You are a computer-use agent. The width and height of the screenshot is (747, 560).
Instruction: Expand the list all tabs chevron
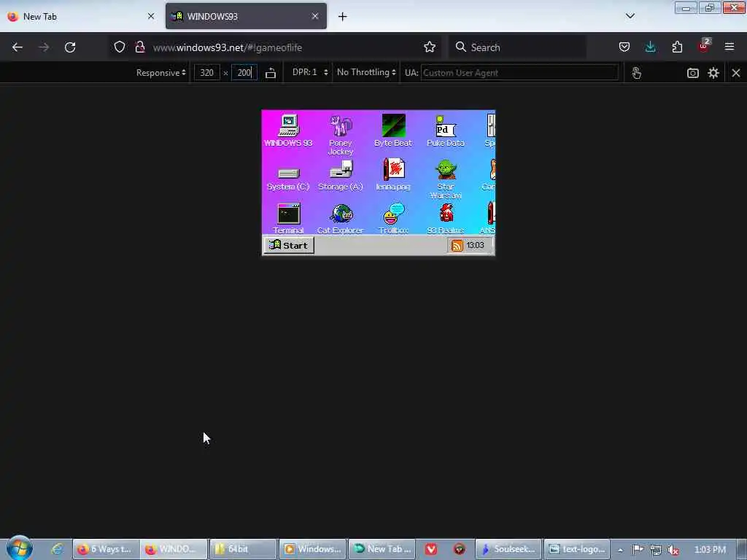(x=630, y=16)
